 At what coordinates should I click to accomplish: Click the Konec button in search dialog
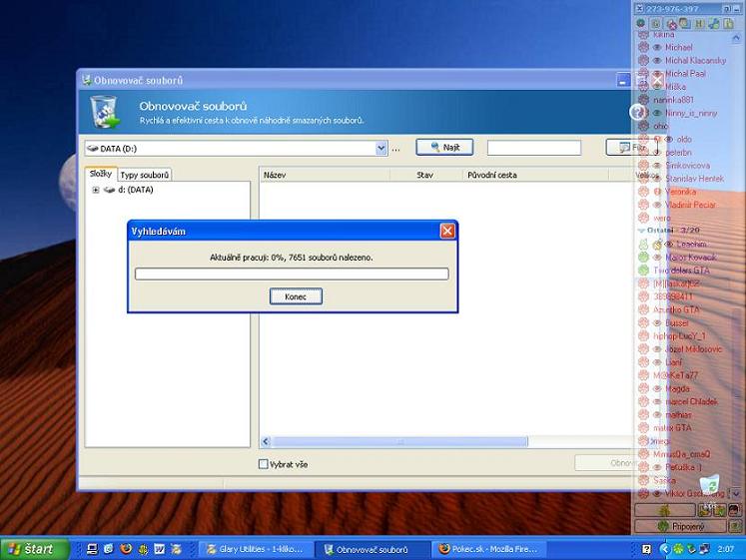pos(296,296)
